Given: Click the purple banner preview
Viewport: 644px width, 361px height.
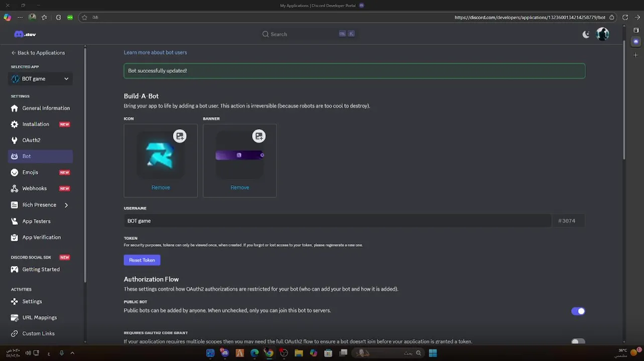Looking at the screenshot, I should point(240,155).
